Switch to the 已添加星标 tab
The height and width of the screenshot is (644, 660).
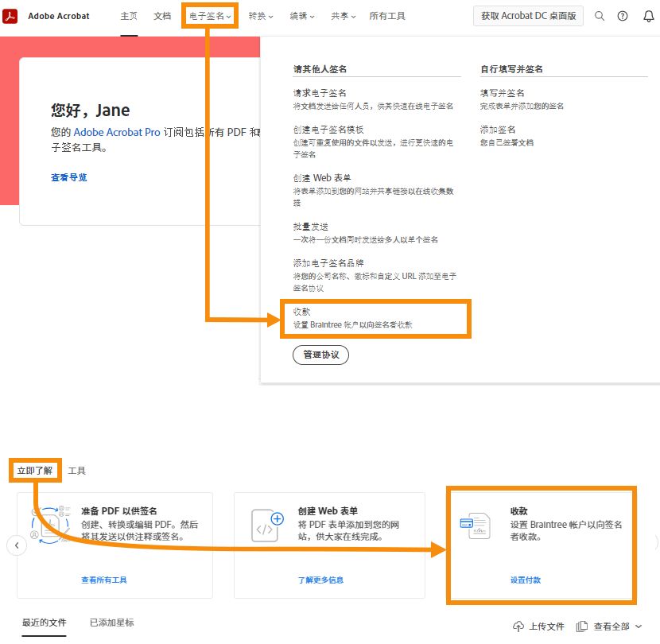click(x=111, y=623)
